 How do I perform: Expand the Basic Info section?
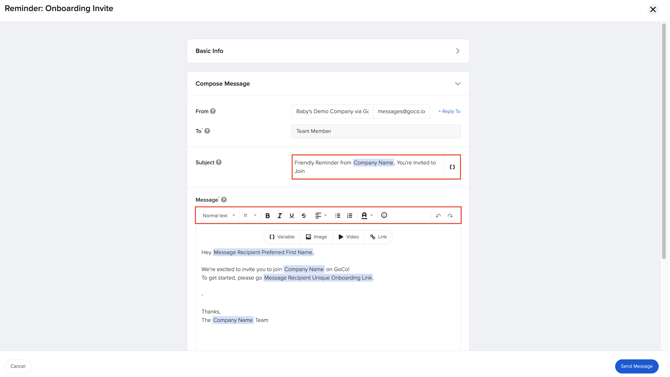(328, 51)
